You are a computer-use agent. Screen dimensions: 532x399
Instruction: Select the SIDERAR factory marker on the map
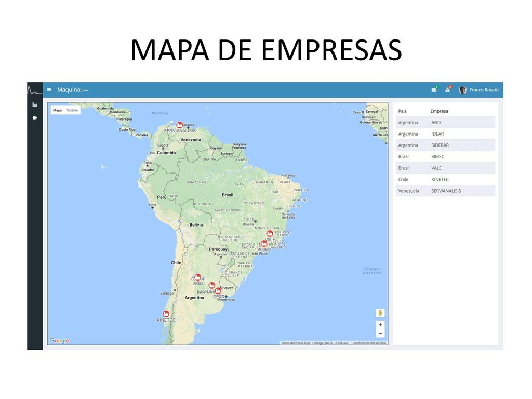(x=212, y=286)
